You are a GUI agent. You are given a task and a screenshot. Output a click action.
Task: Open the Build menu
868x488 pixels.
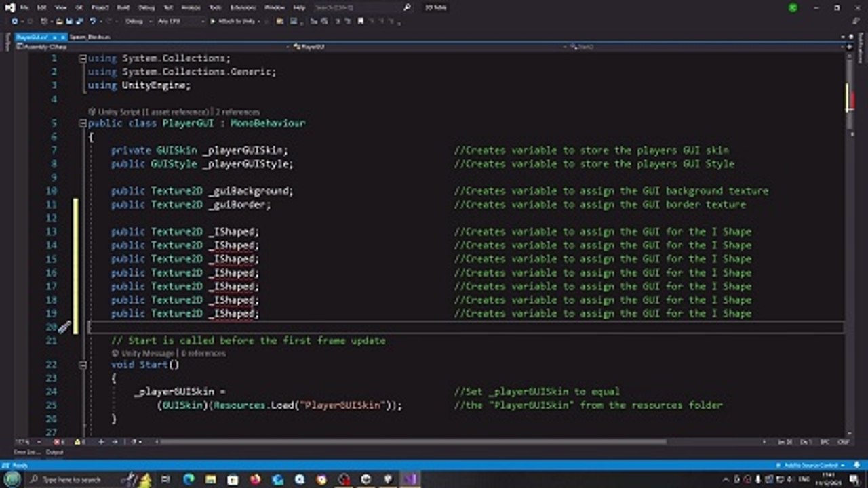123,7
